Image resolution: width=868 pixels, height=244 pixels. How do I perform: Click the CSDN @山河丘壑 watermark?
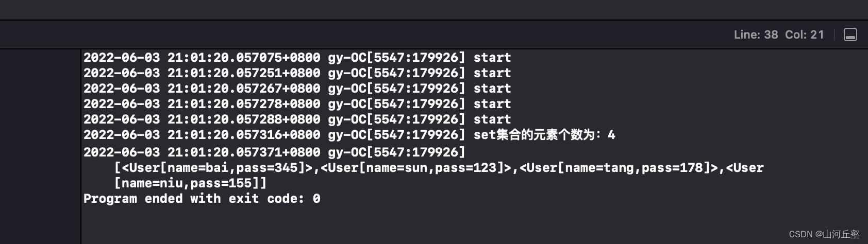(824, 234)
